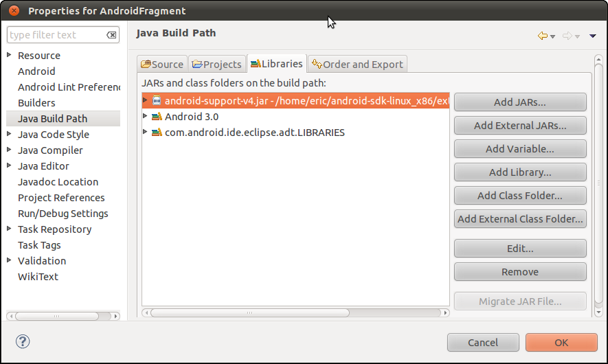Click the Add Class Folder... button
The image size is (608, 364).
point(520,195)
